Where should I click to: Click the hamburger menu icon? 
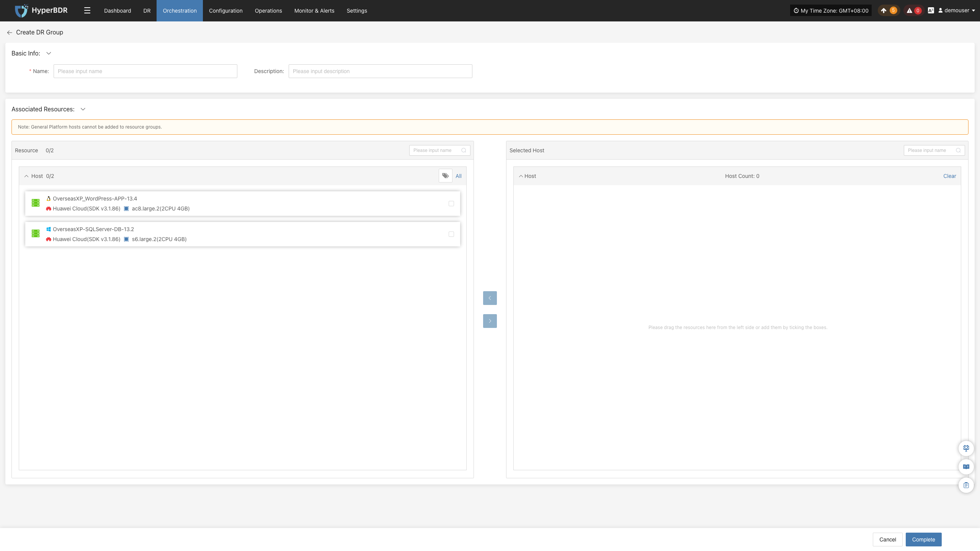coord(87,11)
